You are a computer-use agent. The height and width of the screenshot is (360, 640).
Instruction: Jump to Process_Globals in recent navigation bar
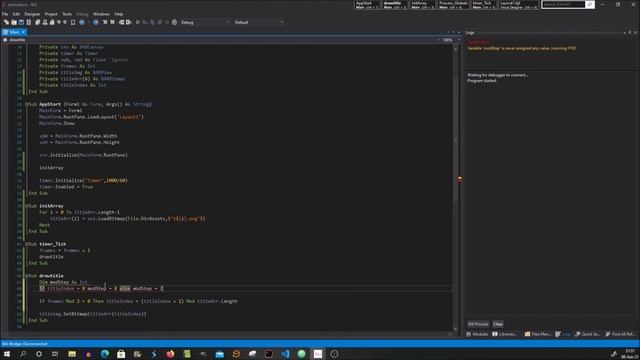(453, 5)
